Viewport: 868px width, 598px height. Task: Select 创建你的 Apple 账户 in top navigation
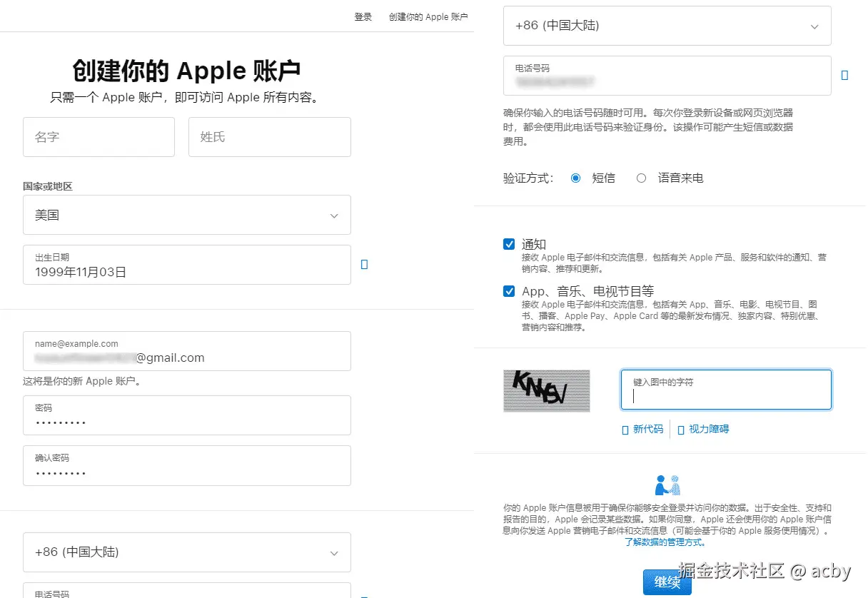428,16
